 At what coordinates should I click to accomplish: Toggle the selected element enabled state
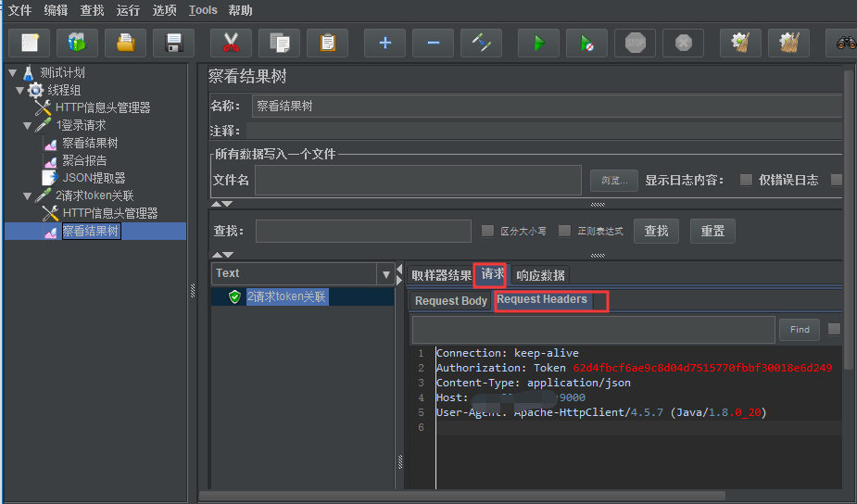coord(481,43)
